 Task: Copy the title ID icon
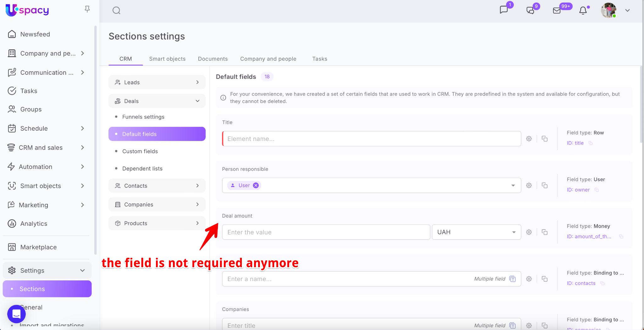click(591, 143)
